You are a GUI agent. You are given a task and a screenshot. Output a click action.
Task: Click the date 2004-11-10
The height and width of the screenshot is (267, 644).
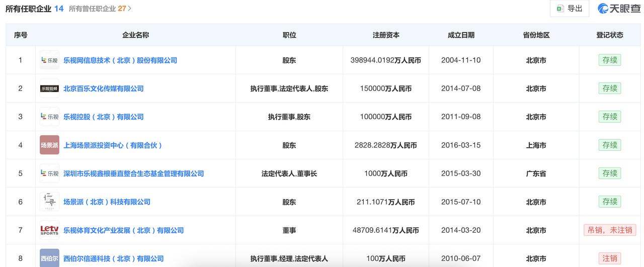coord(461,60)
